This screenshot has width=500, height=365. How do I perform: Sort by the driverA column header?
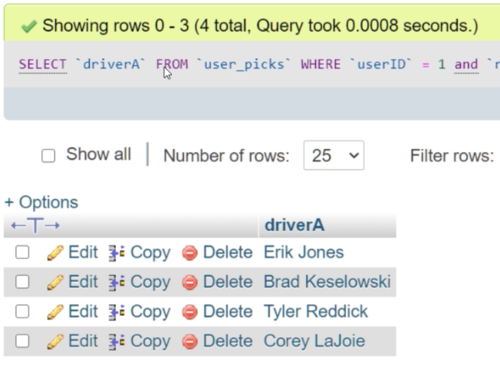click(x=294, y=225)
